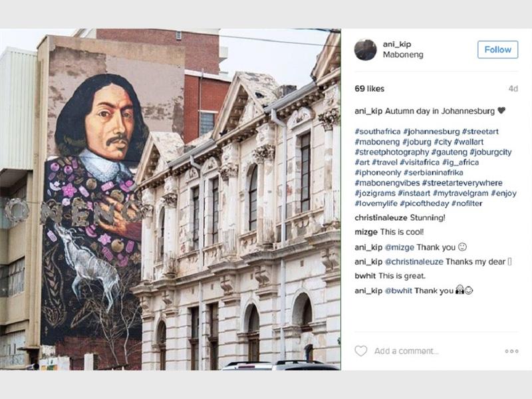532x399 pixels.
Task: Open the #johannesburg hashtag
Action: [431, 132]
